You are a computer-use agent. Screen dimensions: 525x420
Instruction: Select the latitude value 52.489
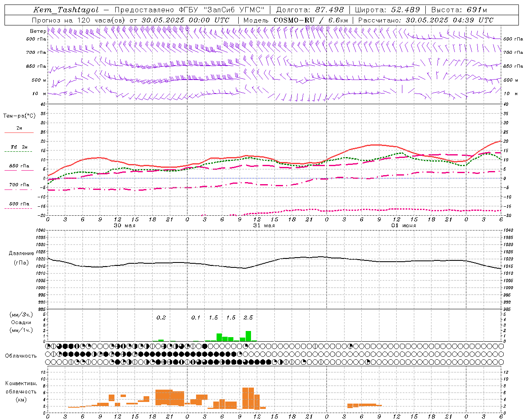(406, 10)
